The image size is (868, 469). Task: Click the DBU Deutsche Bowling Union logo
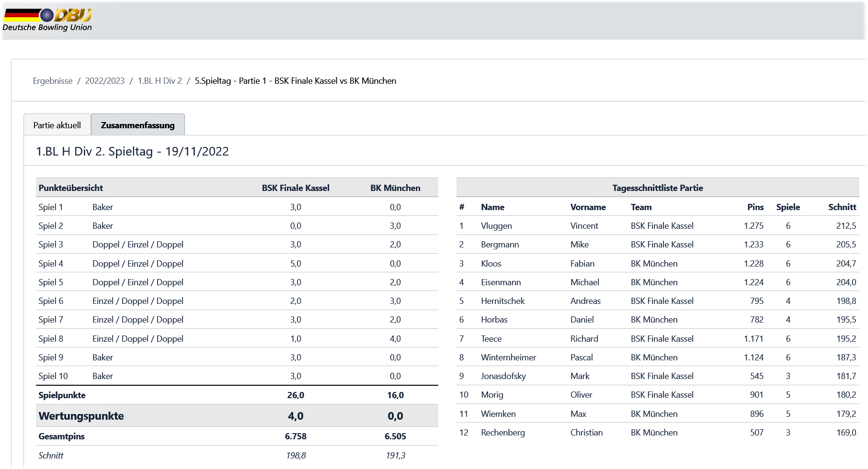point(47,20)
